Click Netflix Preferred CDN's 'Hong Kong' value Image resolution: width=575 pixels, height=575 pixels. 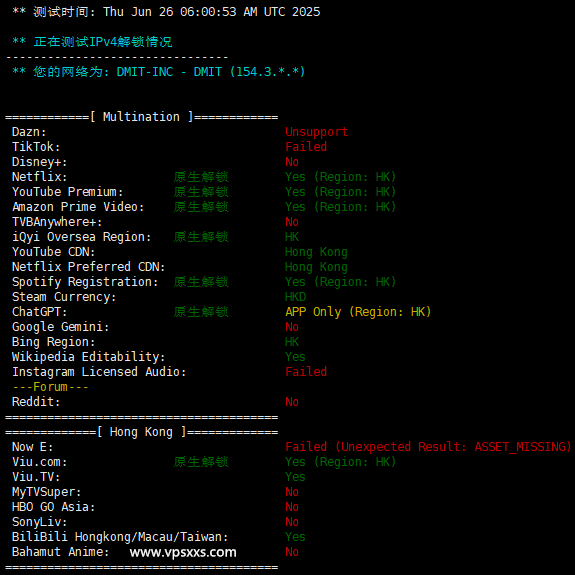pyautogui.click(x=316, y=267)
